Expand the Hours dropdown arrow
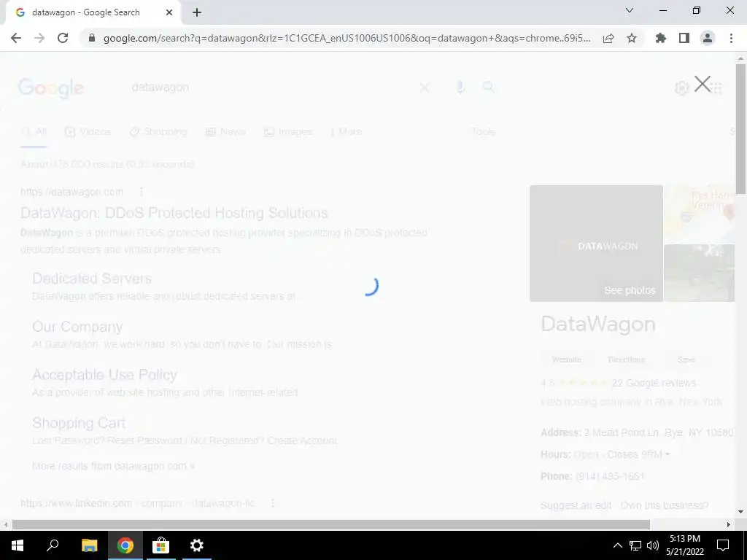 click(667, 454)
